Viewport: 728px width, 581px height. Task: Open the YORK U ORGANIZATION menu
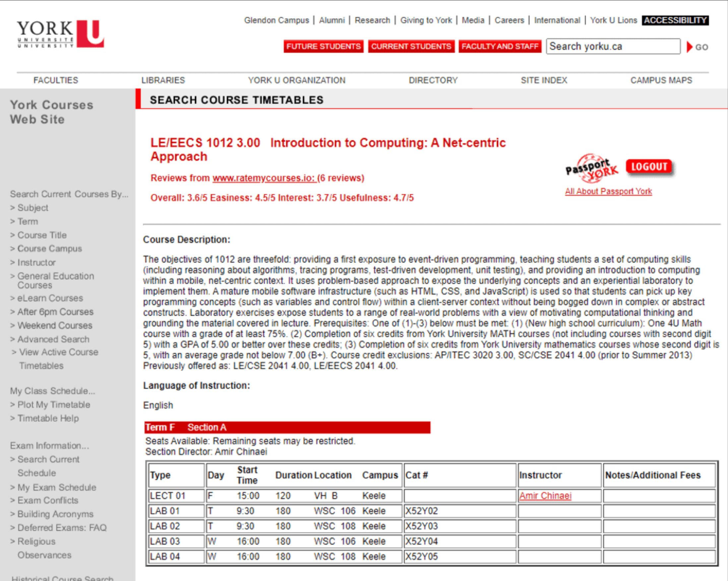(297, 80)
